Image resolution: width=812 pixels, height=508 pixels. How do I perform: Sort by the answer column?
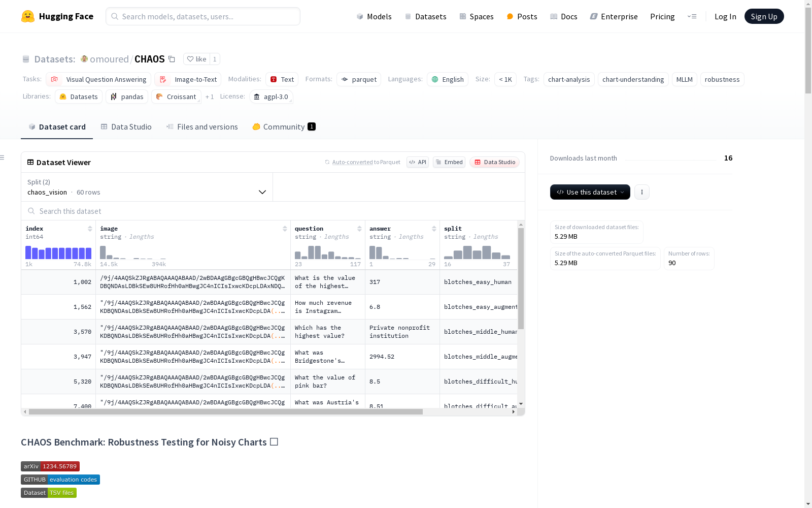434,229
